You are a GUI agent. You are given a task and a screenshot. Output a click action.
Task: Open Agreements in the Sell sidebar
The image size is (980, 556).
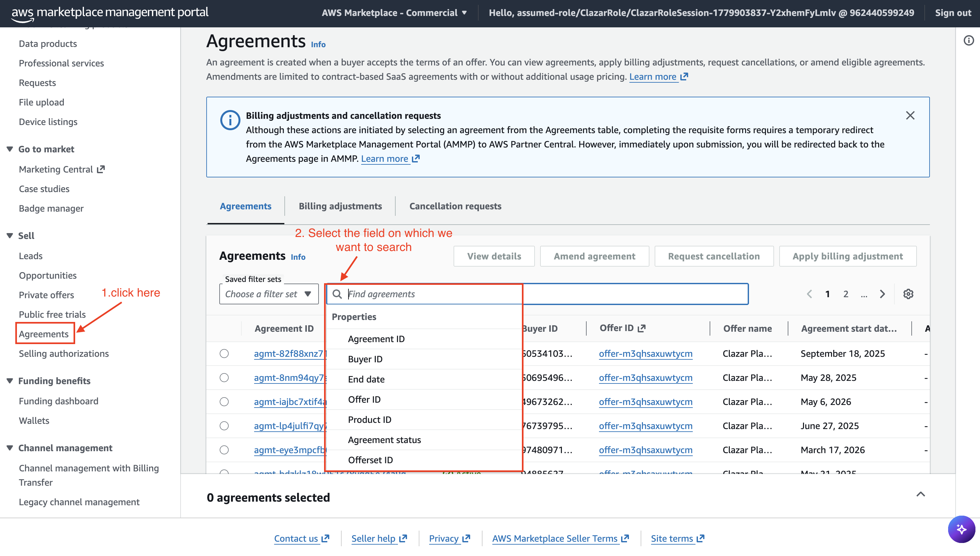coord(44,334)
